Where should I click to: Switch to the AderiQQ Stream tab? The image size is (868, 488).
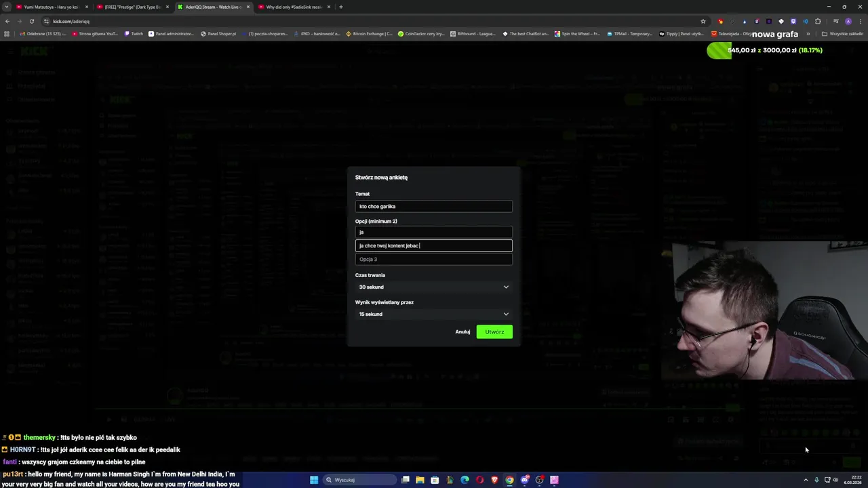coord(213,7)
